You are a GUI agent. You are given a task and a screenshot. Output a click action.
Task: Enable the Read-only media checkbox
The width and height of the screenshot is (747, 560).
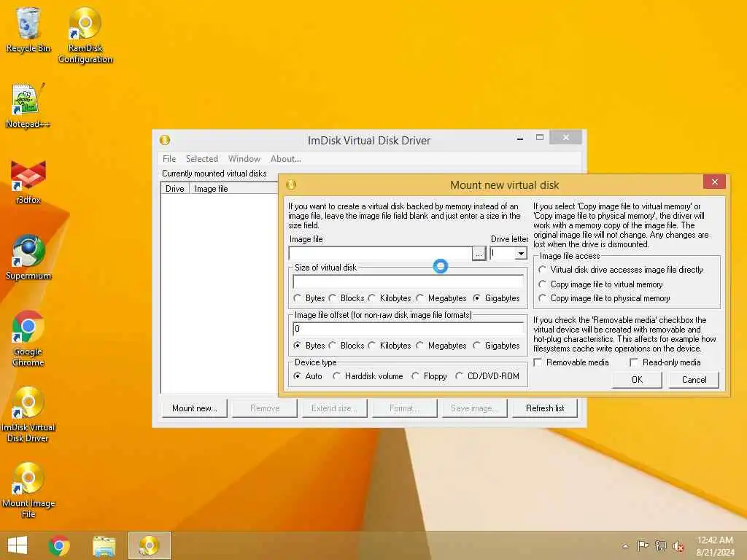tap(665, 362)
